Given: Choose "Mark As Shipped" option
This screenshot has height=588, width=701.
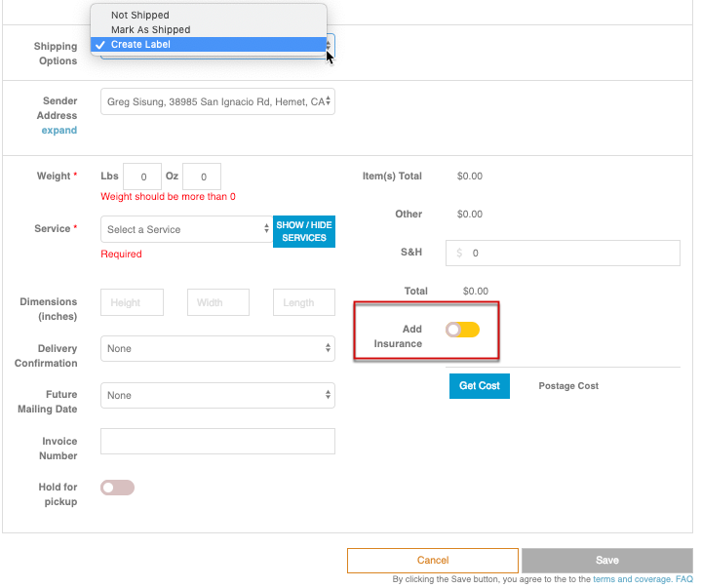Looking at the screenshot, I should [150, 30].
